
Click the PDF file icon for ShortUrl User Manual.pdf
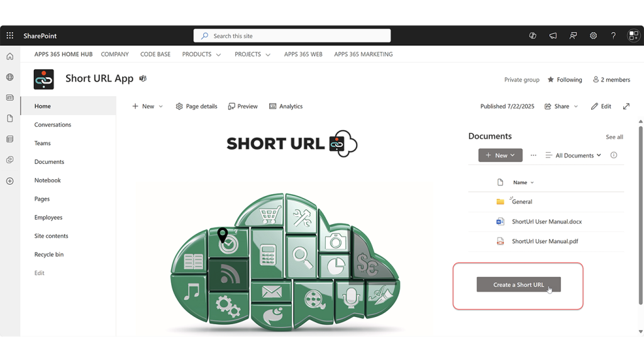(x=500, y=241)
